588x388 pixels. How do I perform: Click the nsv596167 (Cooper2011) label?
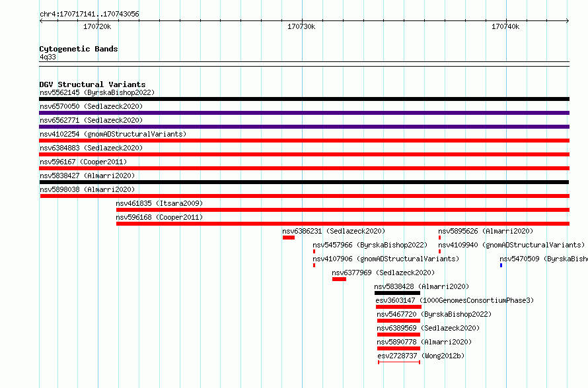click(83, 162)
